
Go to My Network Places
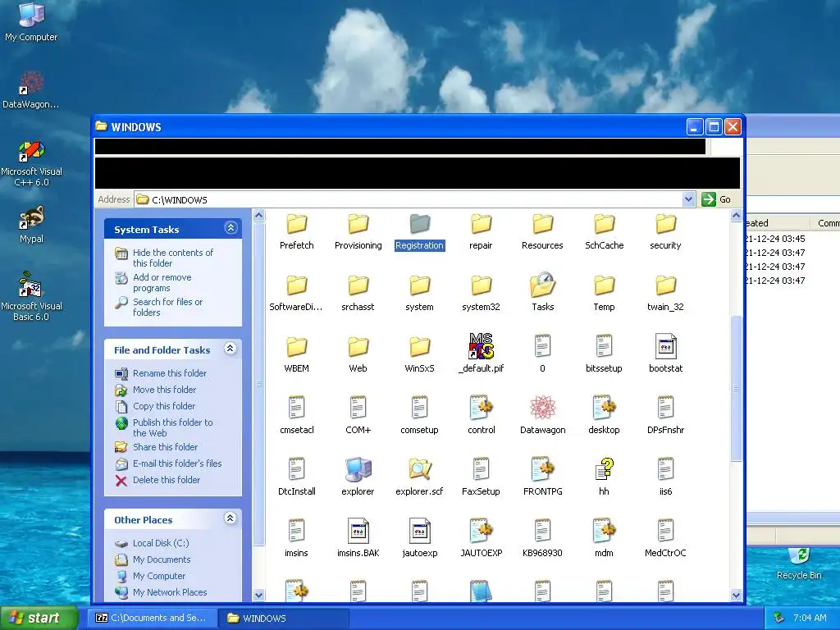click(x=169, y=592)
